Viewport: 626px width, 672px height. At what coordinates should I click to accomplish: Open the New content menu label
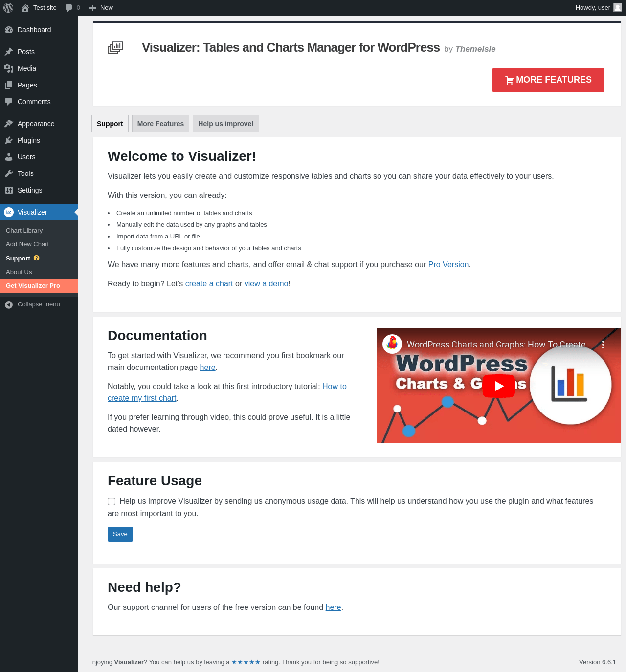pos(107,8)
